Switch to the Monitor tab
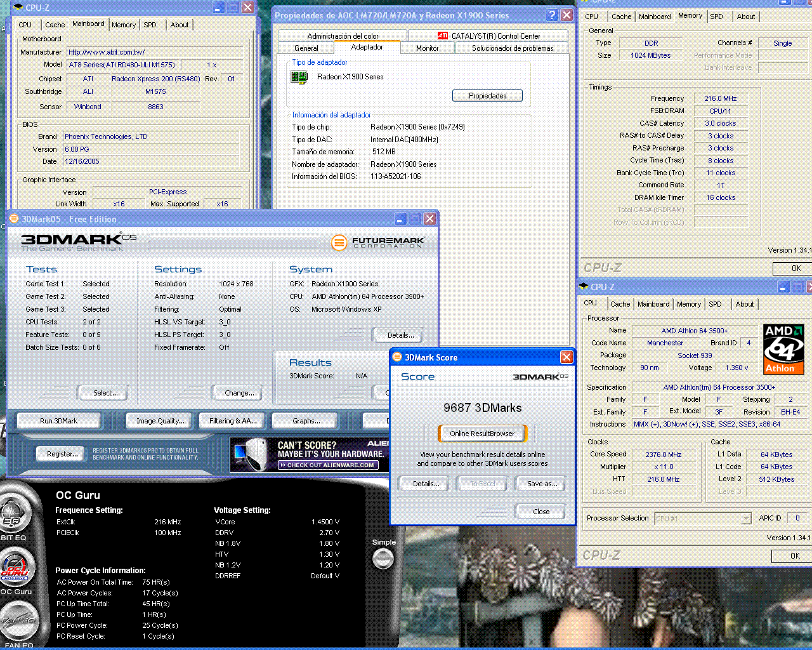Image resolution: width=812 pixels, height=650 pixels. (x=427, y=48)
